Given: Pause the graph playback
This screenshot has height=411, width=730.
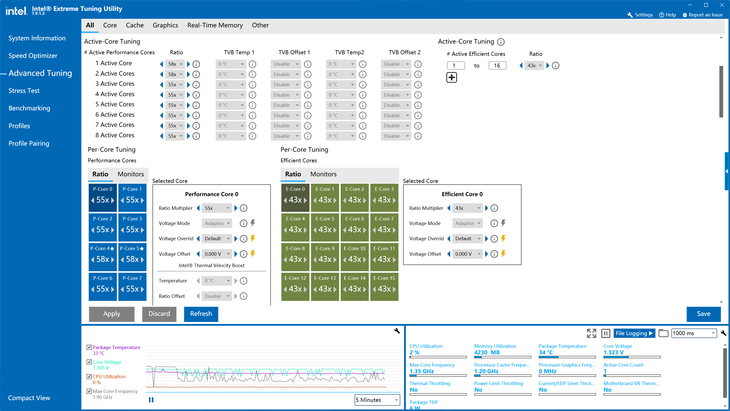Looking at the screenshot, I should click(x=151, y=399).
